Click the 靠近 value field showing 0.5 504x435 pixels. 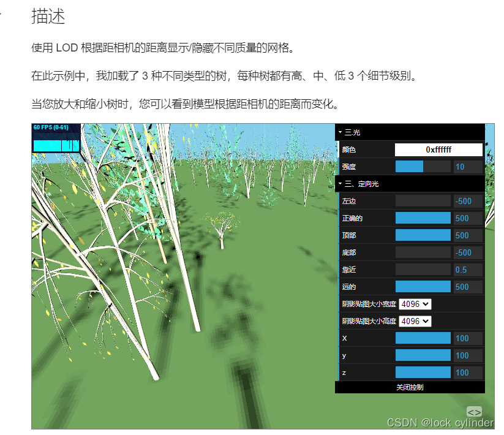click(467, 269)
